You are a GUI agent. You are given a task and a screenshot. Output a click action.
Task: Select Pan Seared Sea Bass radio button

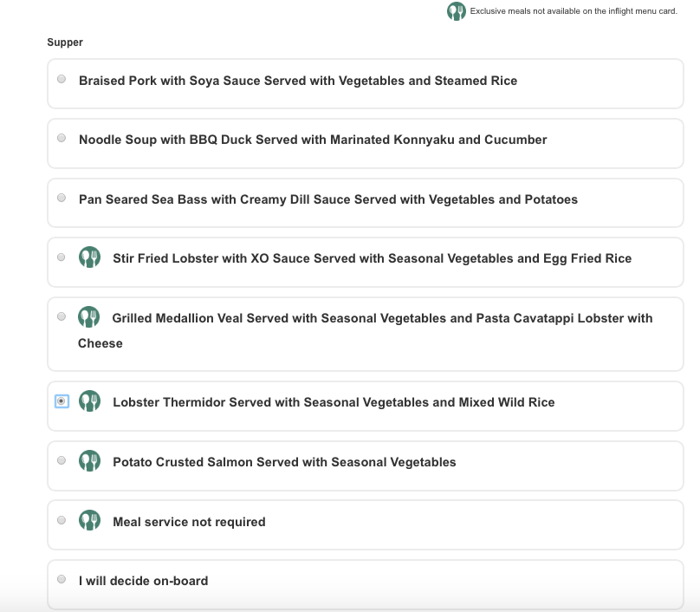62,198
